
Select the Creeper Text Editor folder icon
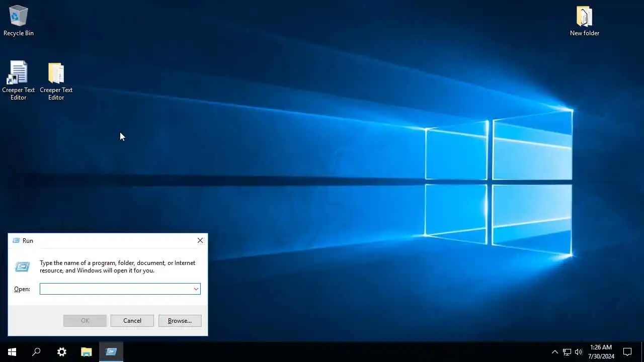tap(56, 80)
